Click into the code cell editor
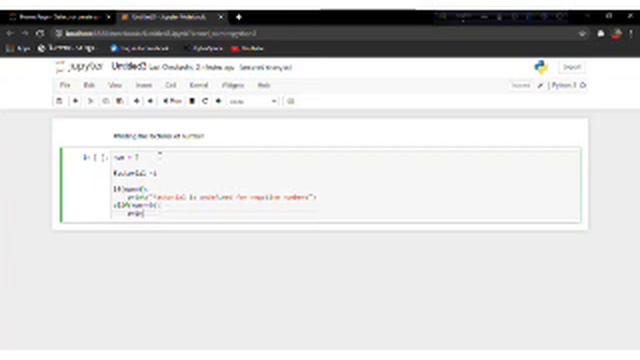This screenshot has height=360, width=640. (x=346, y=185)
